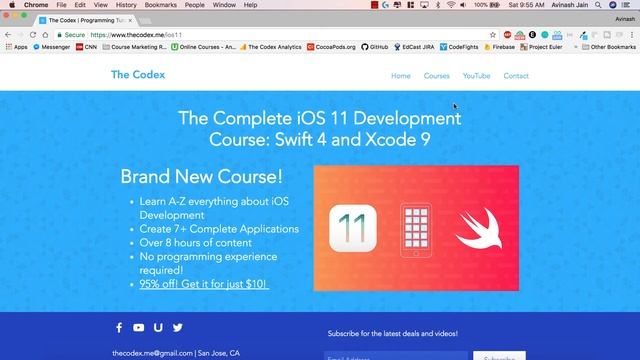The width and height of the screenshot is (640, 360).
Task: Open the Udemy U icon in footer
Action: [x=158, y=327]
